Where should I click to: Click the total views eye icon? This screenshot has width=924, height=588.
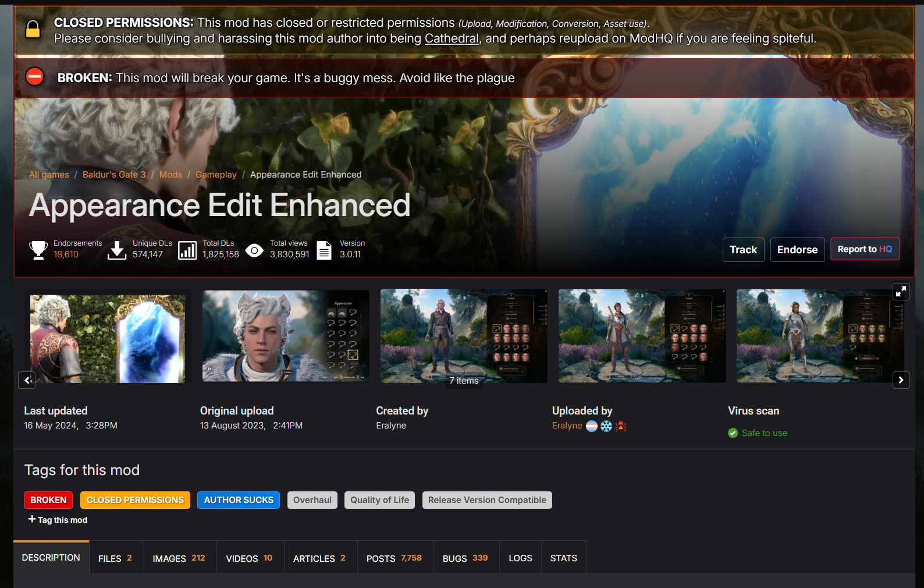[254, 250]
